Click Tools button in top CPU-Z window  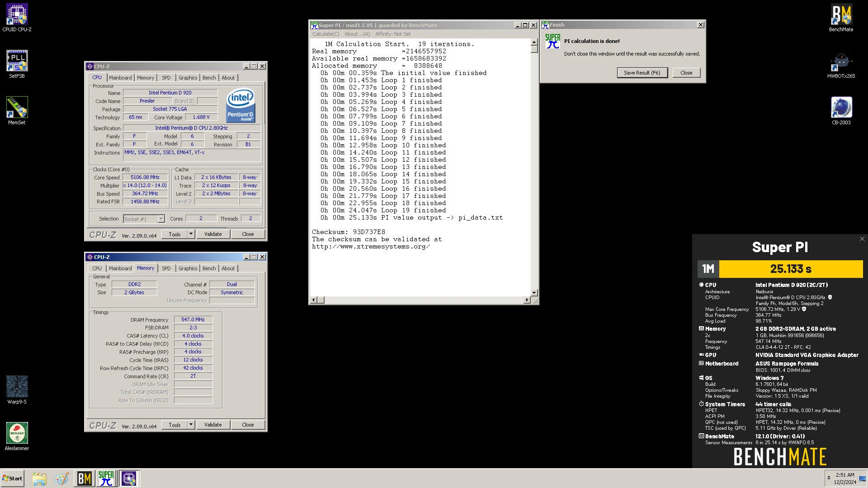[x=175, y=234]
